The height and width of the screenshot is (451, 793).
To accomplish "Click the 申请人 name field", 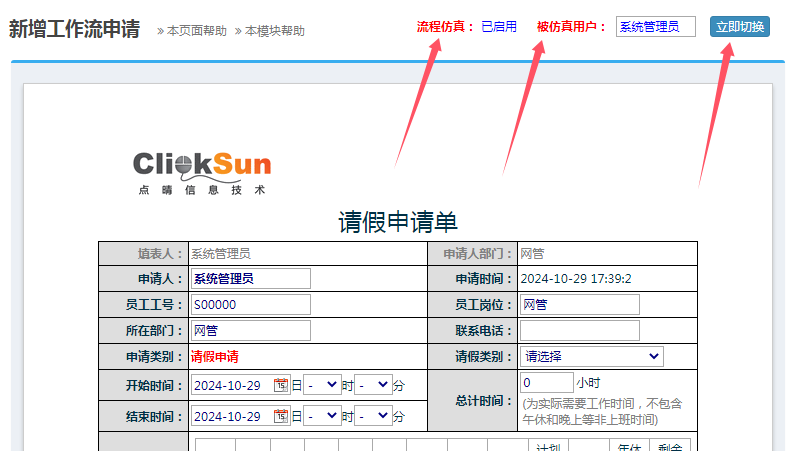I will click(250, 279).
